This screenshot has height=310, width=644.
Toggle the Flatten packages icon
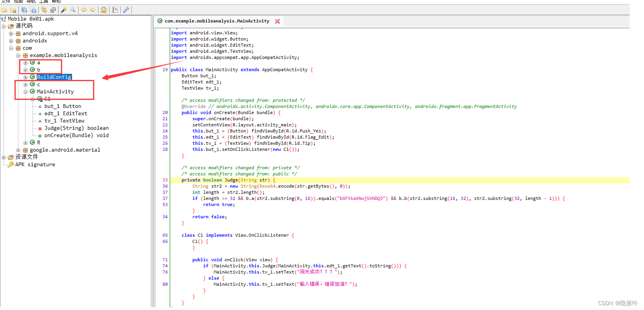(53, 10)
